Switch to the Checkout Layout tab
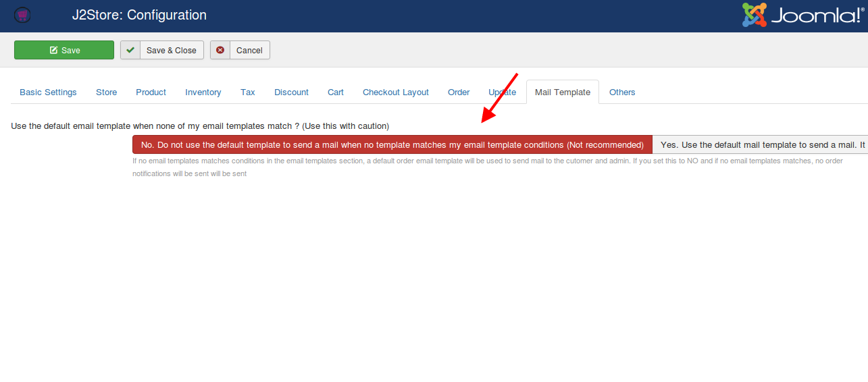This screenshot has width=868, height=382. 395,92
